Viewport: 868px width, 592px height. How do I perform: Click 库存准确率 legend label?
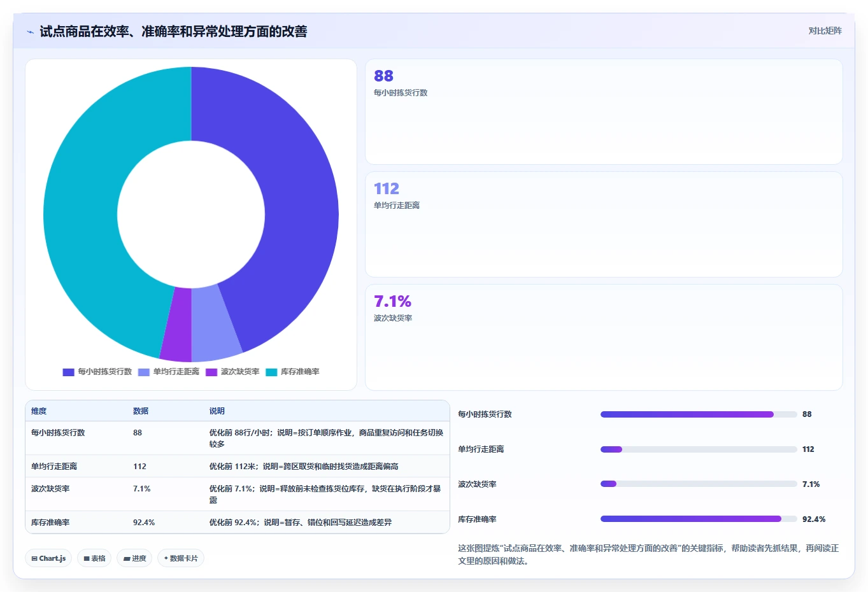[x=300, y=372]
